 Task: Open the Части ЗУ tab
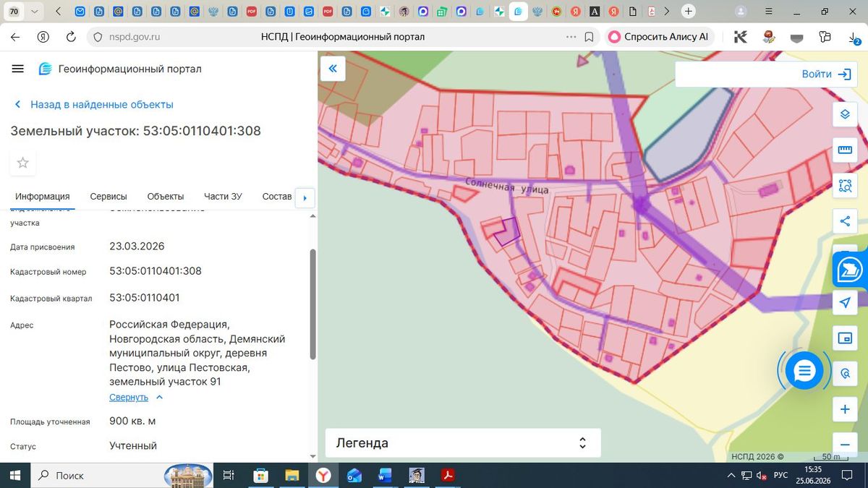click(223, 197)
